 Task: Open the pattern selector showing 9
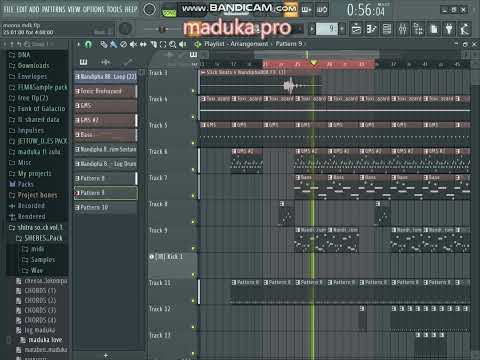pyautogui.click(x=327, y=29)
